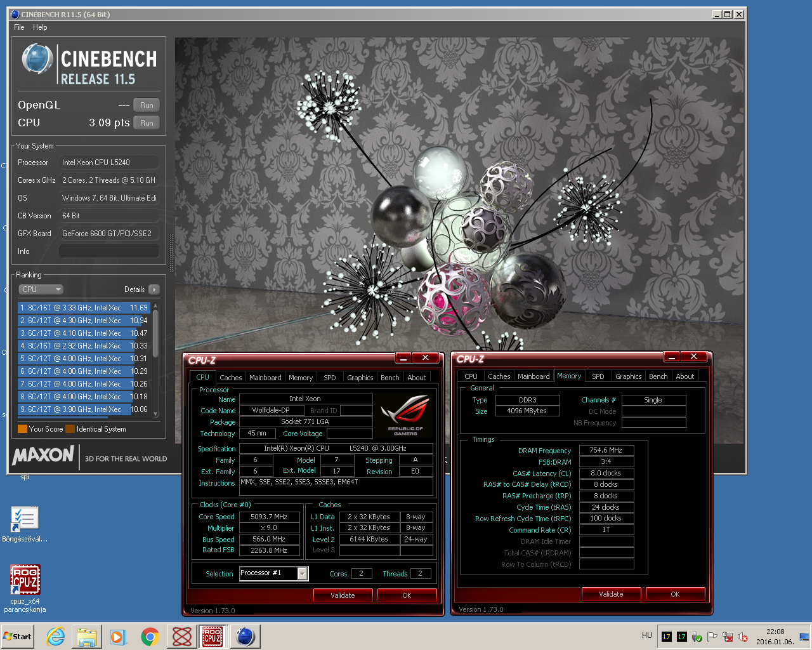The image size is (812, 650).
Task: Switch to Graphics tab in right CPU-Z
Action: click(629, 376)
